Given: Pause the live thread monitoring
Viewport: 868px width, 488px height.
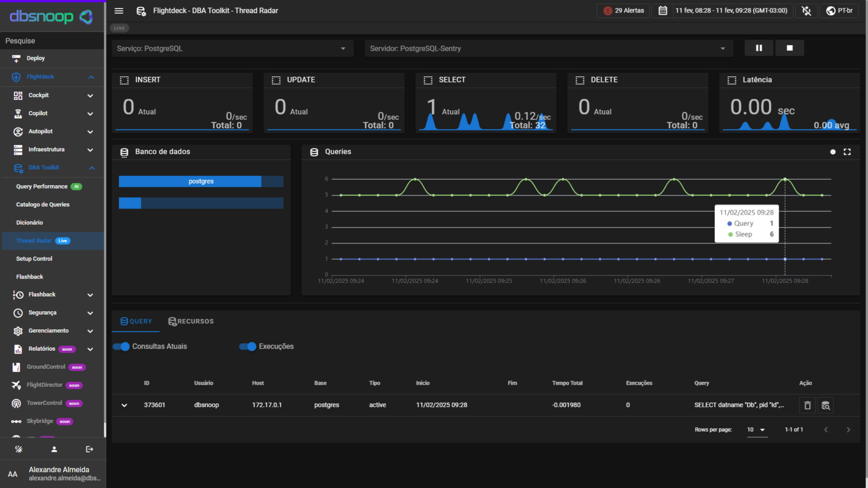Looking at the screenshot, I should (759, 48).
